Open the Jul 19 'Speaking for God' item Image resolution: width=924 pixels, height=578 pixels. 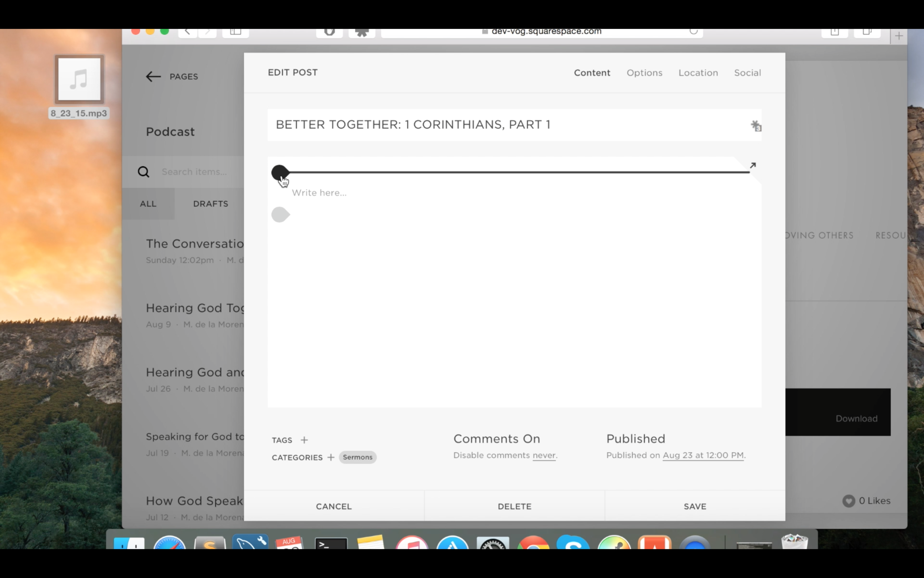click(x=194, y=444)
